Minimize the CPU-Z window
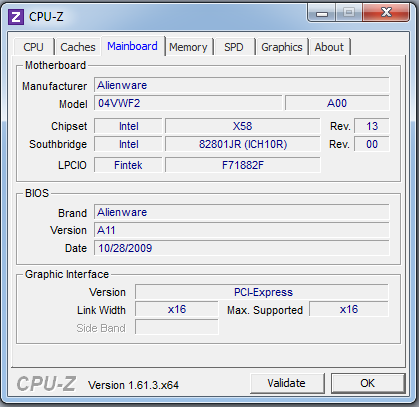Viewport: 419px width, 407px height. coord(322,13)
